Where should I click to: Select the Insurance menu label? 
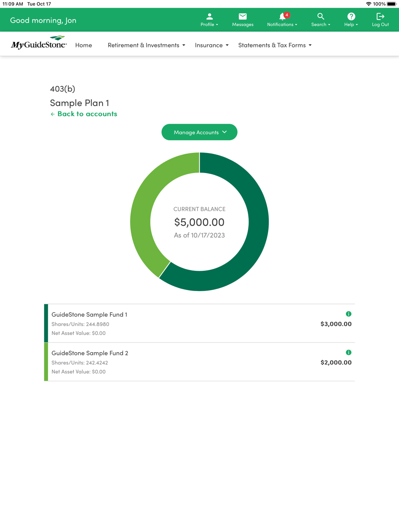coord(209,45)
